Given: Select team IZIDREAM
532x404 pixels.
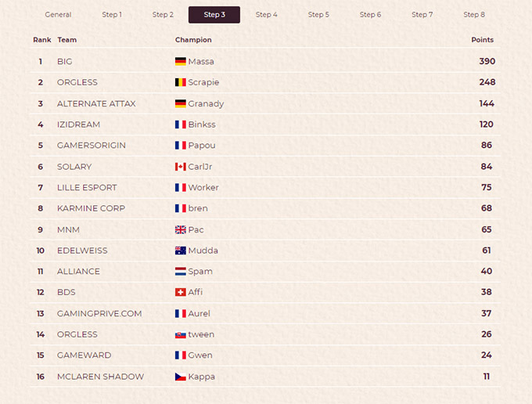Looking at the screenshot, I should 78,124.
